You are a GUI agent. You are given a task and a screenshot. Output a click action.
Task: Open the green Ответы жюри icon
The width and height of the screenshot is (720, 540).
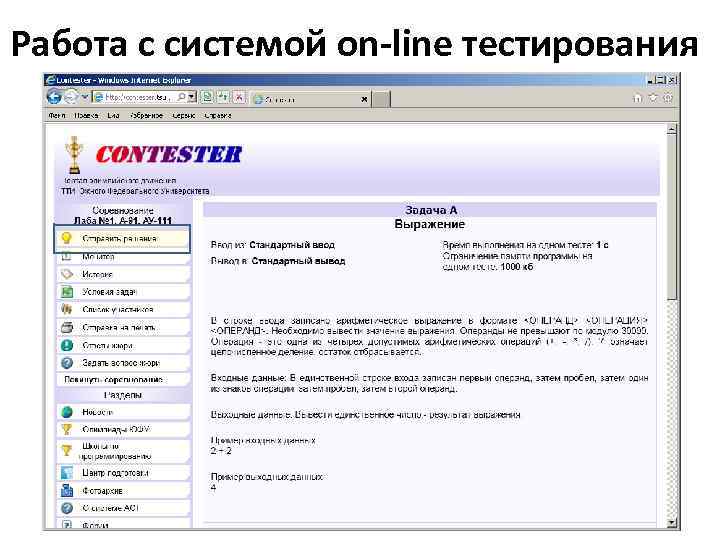67,345
